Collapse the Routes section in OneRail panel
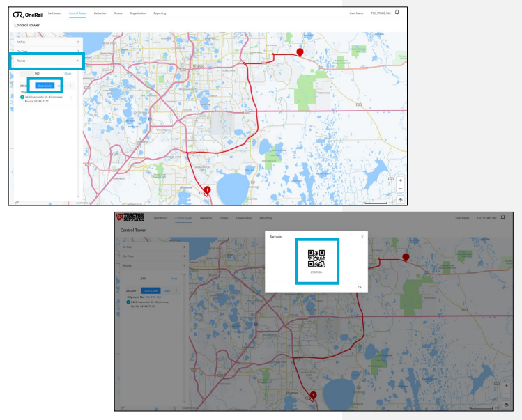The image size is (522, 420). pos(48,61)
